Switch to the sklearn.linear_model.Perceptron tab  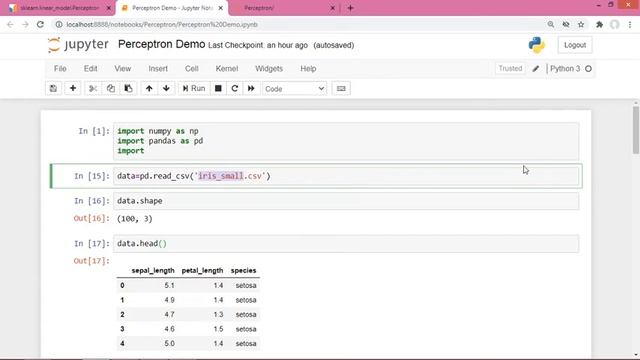coord(60,8)
